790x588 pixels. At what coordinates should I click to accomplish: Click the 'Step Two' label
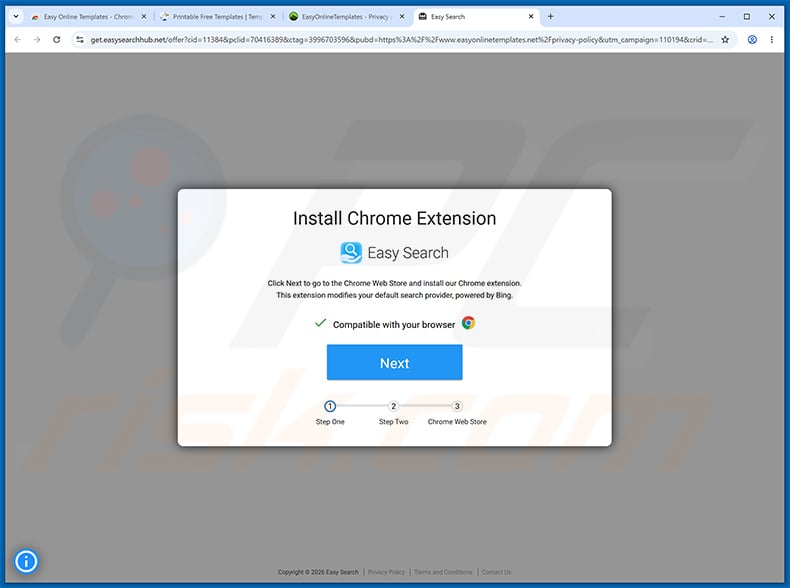tap(393, 422)
